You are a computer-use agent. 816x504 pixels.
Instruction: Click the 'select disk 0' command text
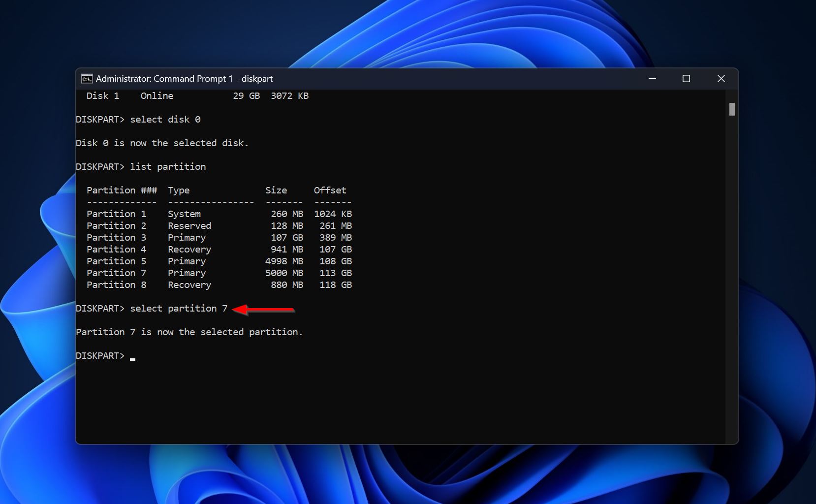tap(165, 120)
